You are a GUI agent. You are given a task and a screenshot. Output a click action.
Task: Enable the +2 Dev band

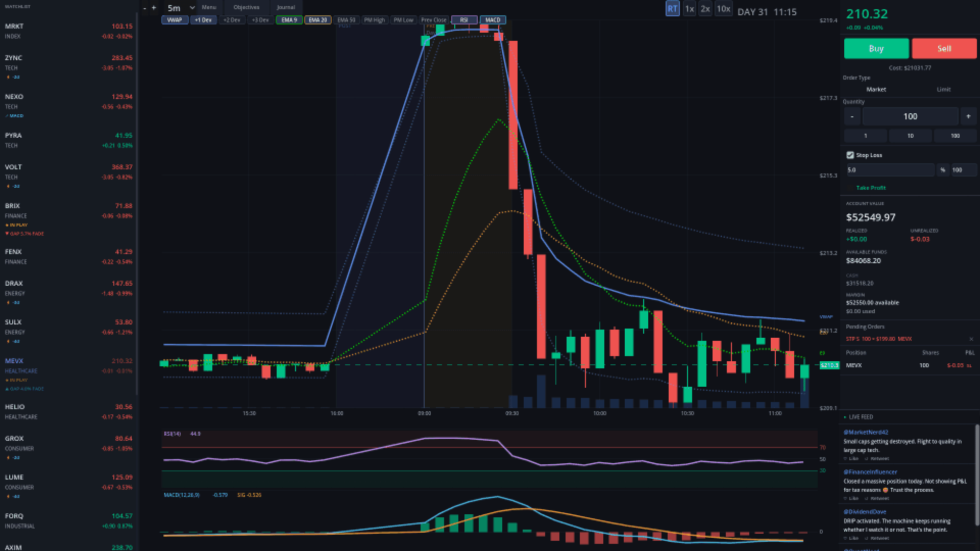pyautogui.click(x=232, y=20)
